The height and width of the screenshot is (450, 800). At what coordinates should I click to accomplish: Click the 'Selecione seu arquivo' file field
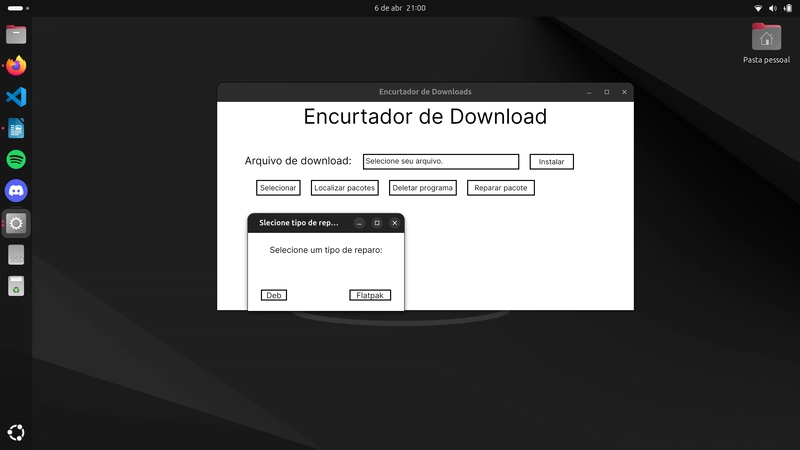pyautogui.click(x=440, y=161)
